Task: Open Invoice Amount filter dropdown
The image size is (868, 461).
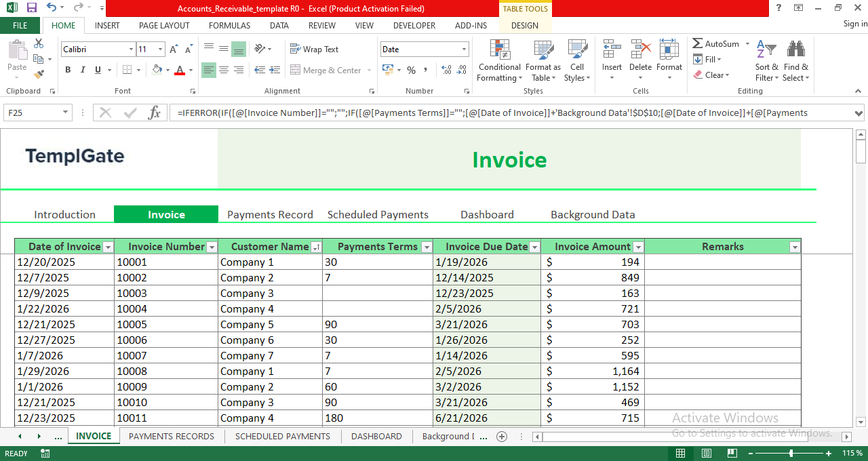Action: tap(638, 247)
